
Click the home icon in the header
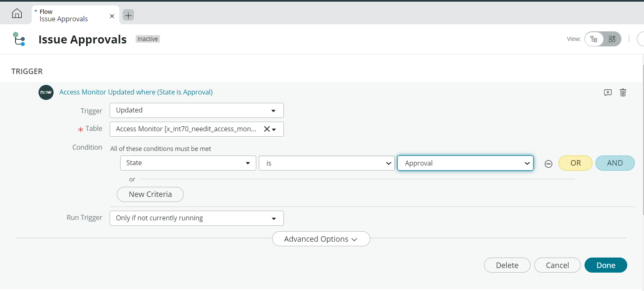click(x=16, y=13)
